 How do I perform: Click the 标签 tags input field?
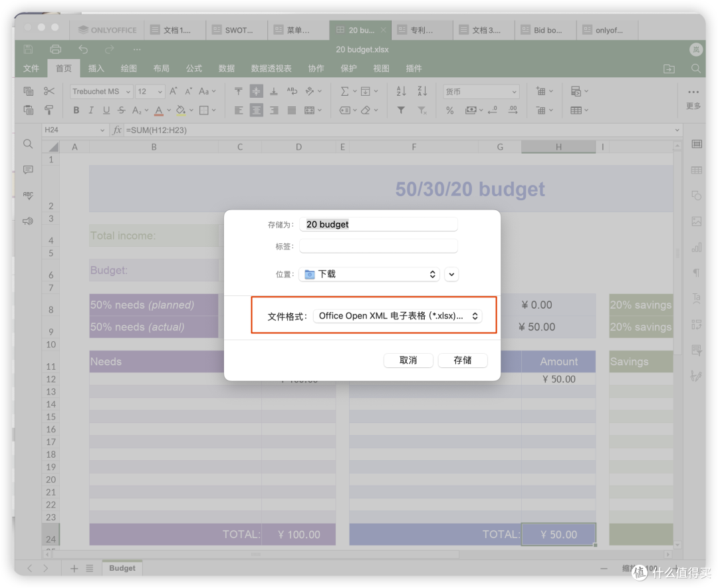coord(378,246)
